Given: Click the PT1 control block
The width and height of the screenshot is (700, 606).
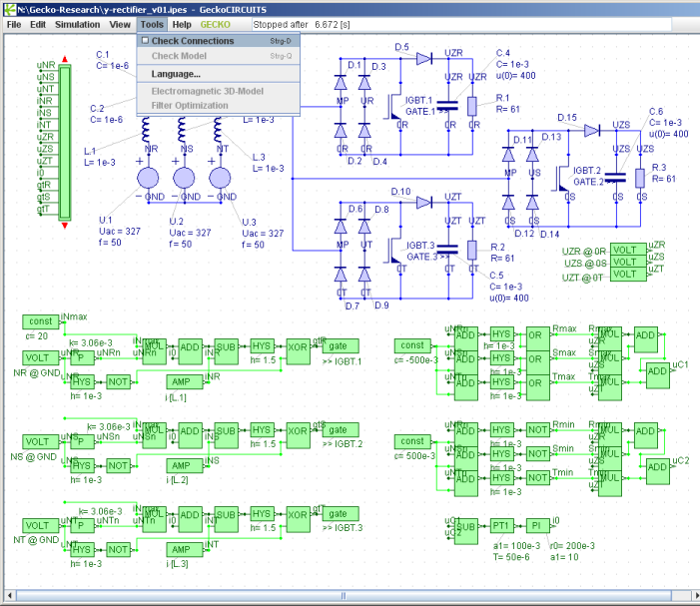Looking at the screenshot, I should tap(500, 525).
